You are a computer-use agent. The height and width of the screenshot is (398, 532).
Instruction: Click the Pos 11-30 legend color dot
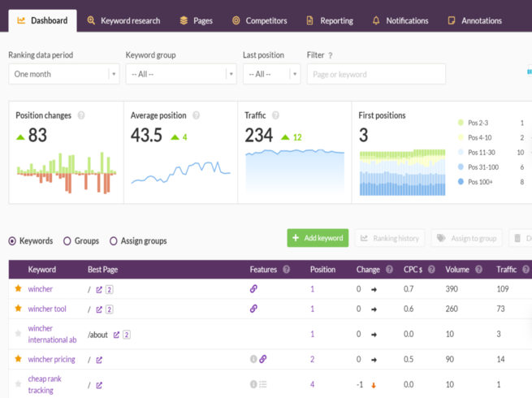click(x=461, y=152)
